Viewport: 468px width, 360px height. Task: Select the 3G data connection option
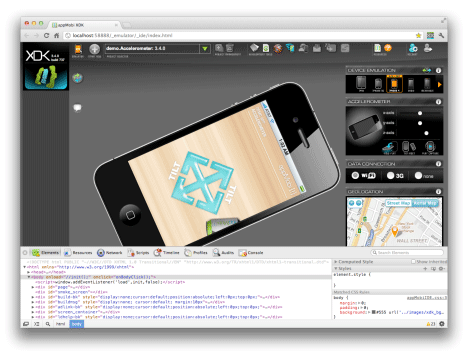395,175
